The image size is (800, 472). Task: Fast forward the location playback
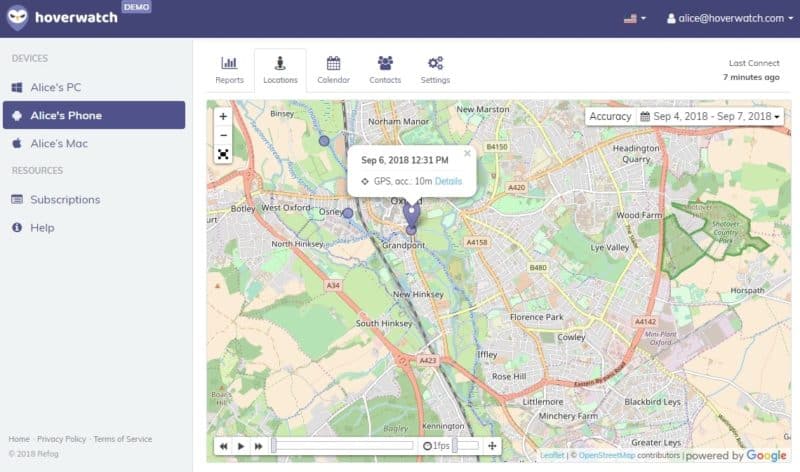tap(258, 446)
